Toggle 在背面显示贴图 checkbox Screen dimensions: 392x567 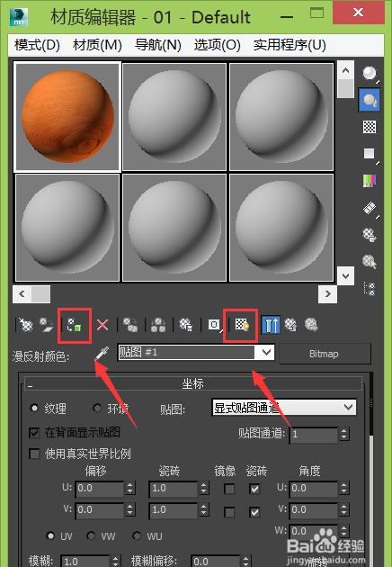(x=34, y=433)
